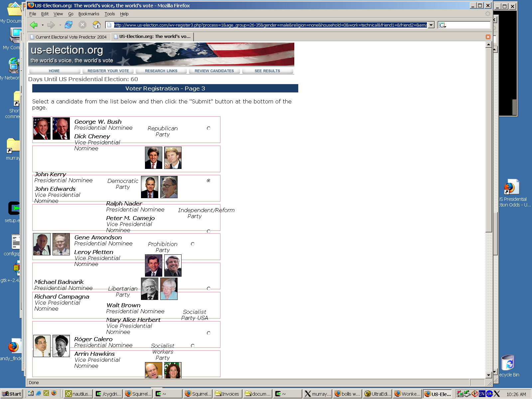Click the SEE RESULTS navigation link
532x399 pixels.
tap(267, 71)
